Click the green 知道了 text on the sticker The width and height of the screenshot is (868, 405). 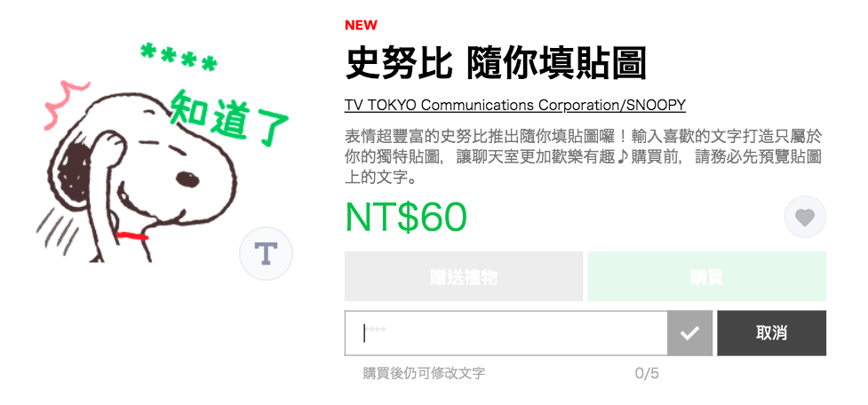click(228, 118)
